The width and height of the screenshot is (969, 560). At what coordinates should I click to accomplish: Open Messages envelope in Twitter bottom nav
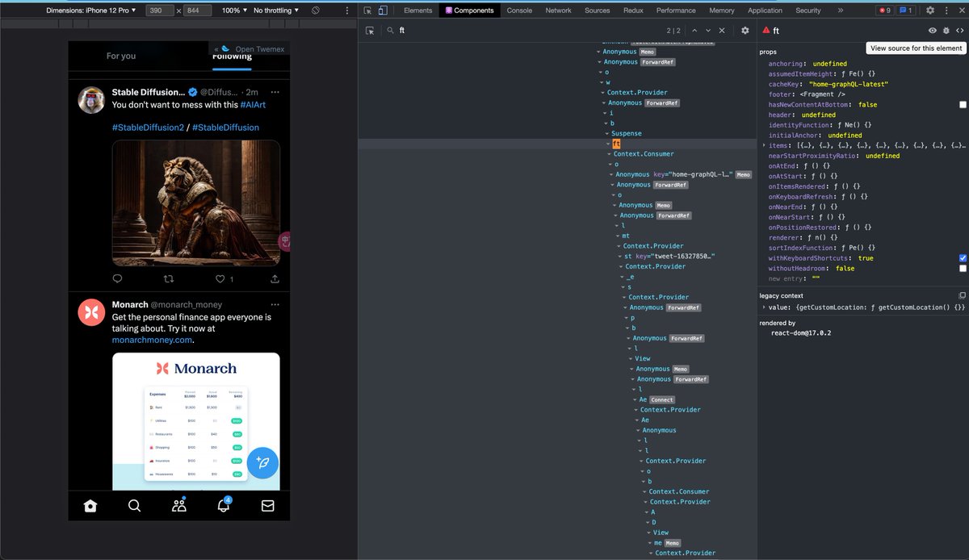pyautogui.click(x=267, y=506)
